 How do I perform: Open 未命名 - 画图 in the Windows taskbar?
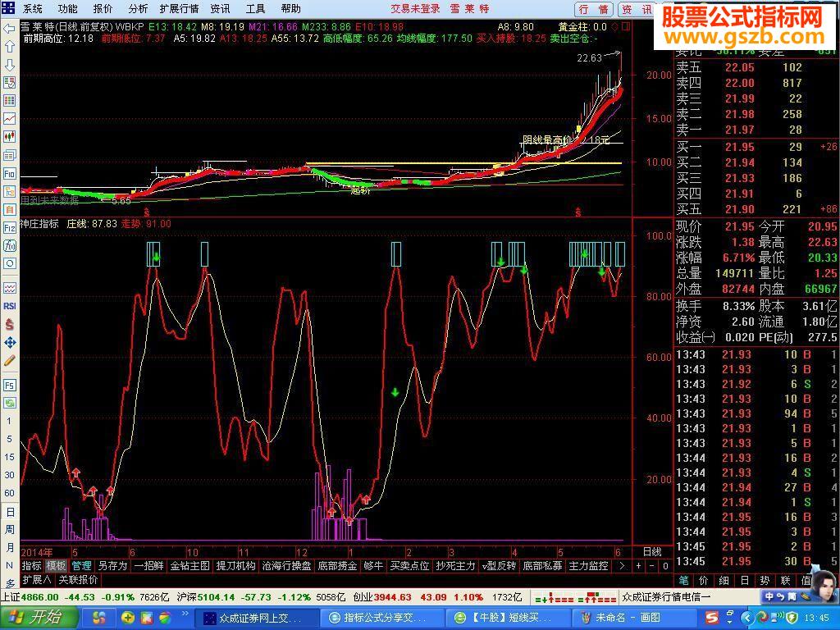coord(634,618)
